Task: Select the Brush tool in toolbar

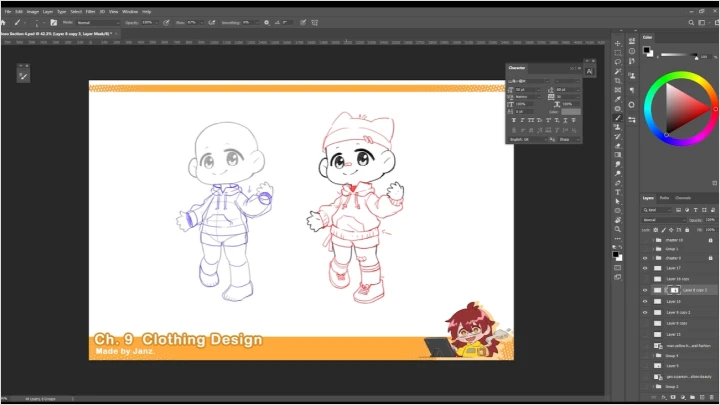Action: click(x=618, y=117)
